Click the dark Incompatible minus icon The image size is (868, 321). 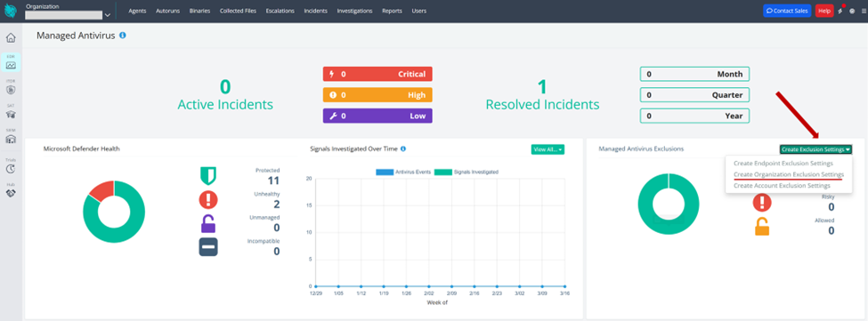(x=208, y=246)
